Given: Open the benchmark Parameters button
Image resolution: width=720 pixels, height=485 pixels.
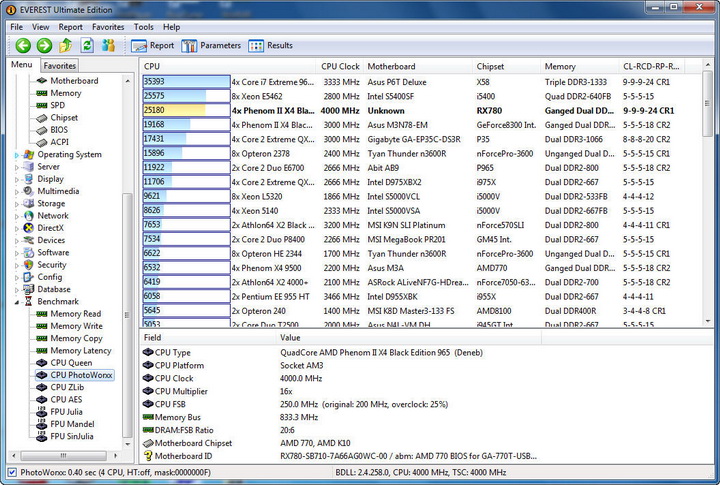Looking at the screenshot, I should (x=211, y=45).
